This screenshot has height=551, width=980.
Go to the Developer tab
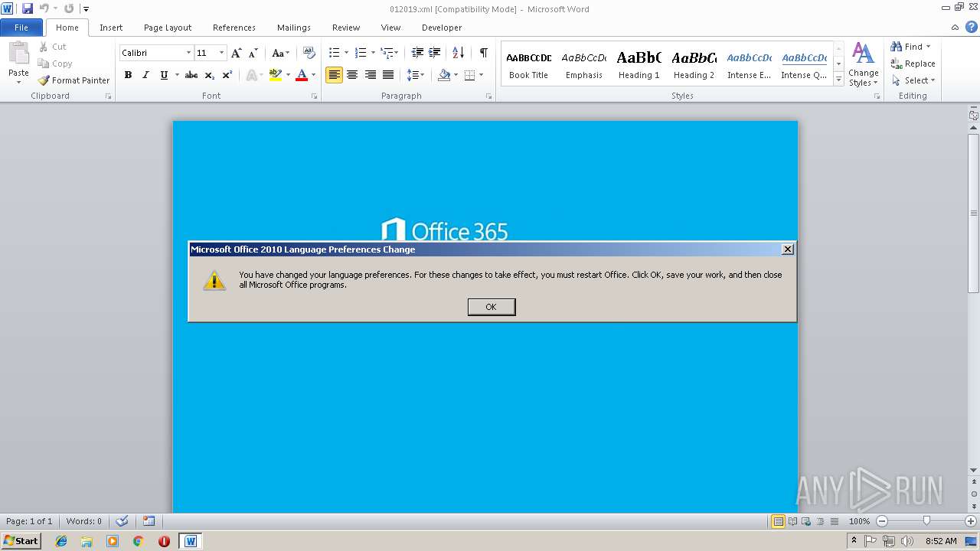coord(442,28)
